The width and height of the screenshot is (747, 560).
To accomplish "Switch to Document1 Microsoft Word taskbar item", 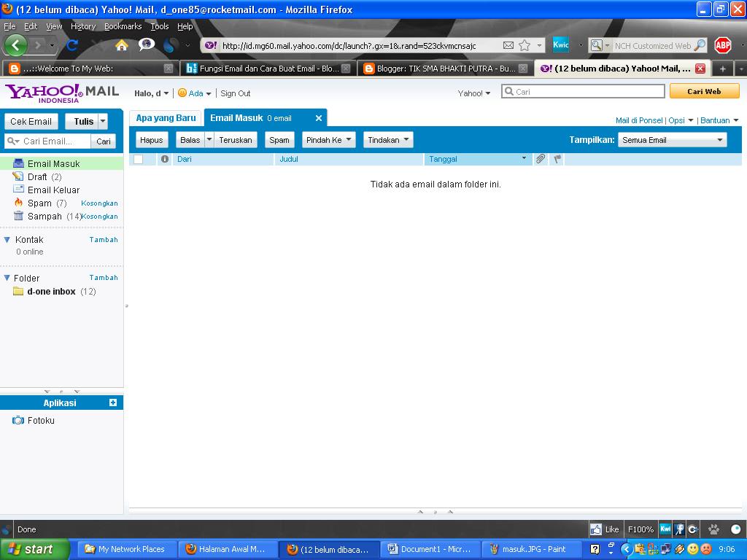I will [x=430, y=549].
